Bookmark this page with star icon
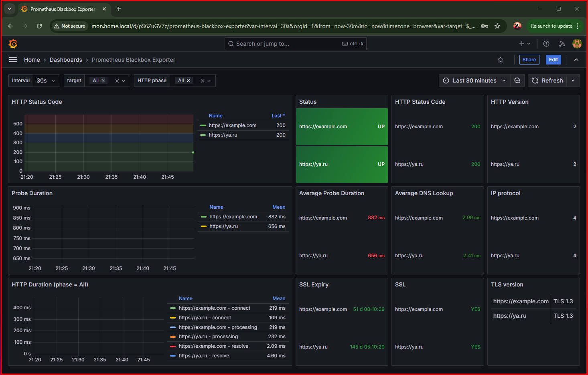Screen dimensions: 588x375 tap(497, 26)
